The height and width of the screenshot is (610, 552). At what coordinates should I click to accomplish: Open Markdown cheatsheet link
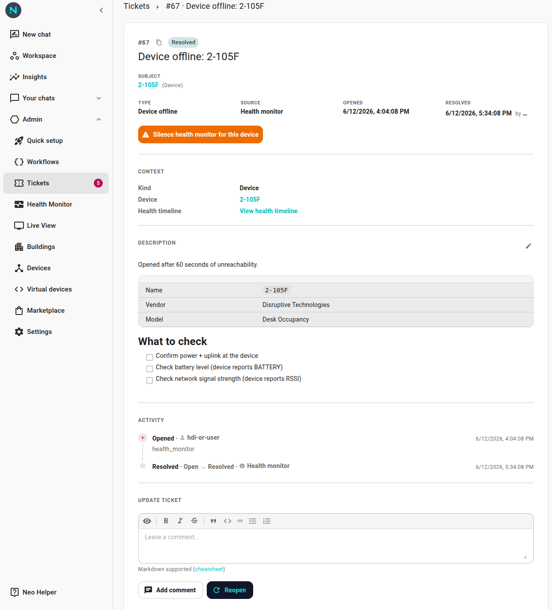[x=209, y=569]
